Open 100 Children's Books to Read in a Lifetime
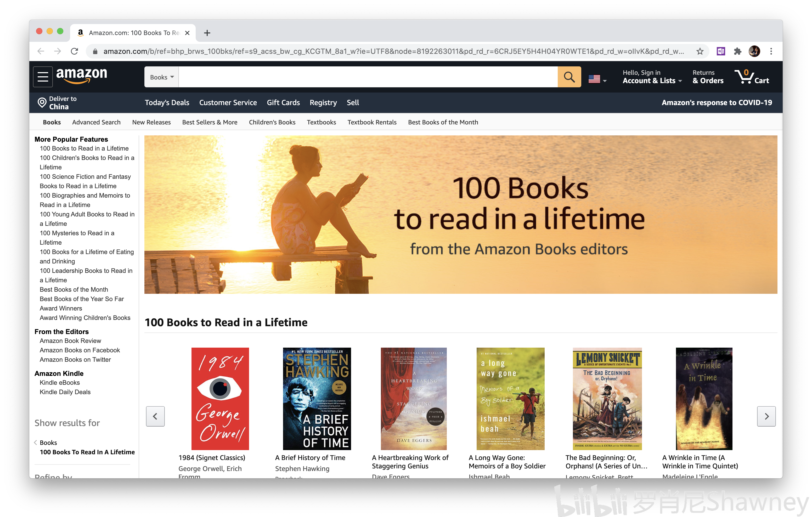 tap(87, 163)
